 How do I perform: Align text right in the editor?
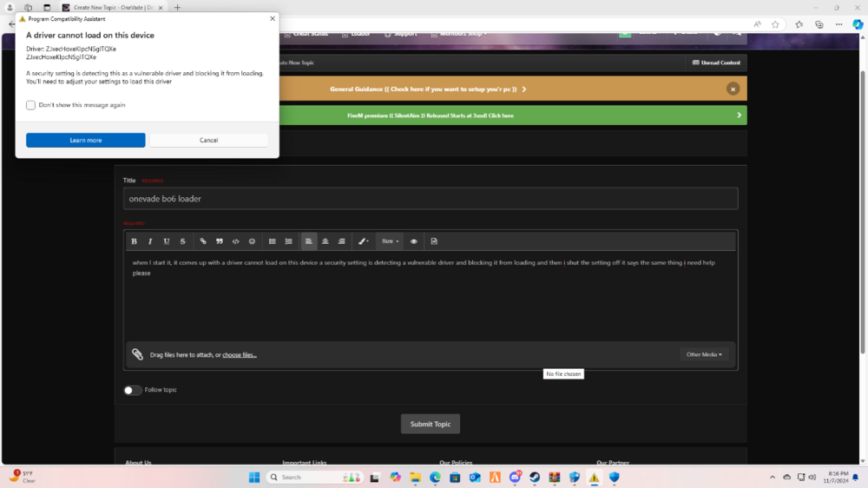pyautogui.click(x=341, y=241)
